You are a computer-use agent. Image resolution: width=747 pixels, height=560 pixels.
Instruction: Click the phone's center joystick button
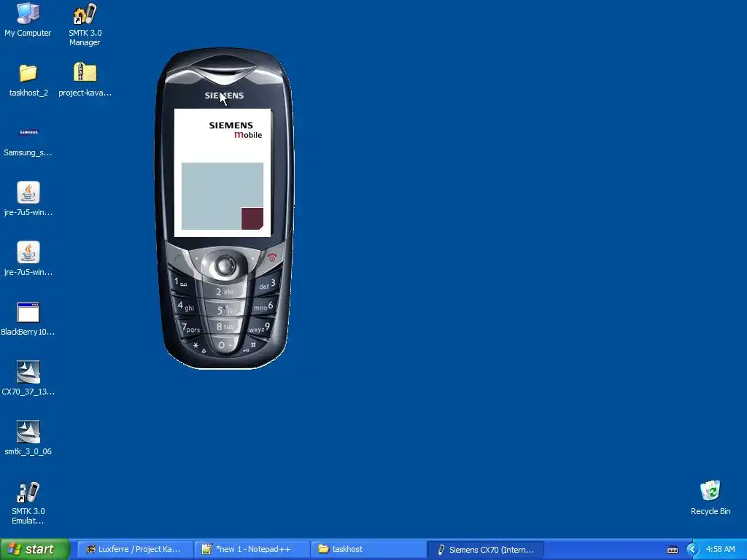225,265
